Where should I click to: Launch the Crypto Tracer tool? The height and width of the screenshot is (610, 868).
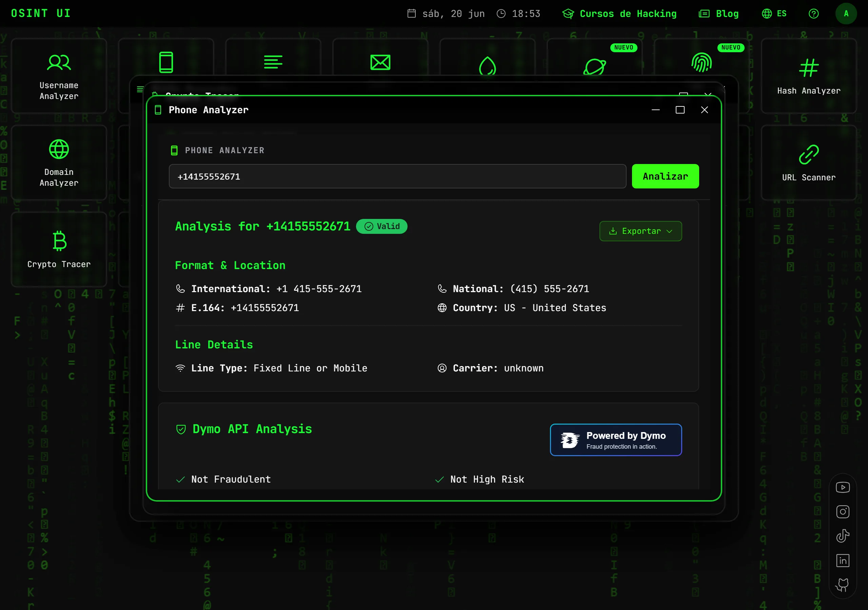(59, 249)
